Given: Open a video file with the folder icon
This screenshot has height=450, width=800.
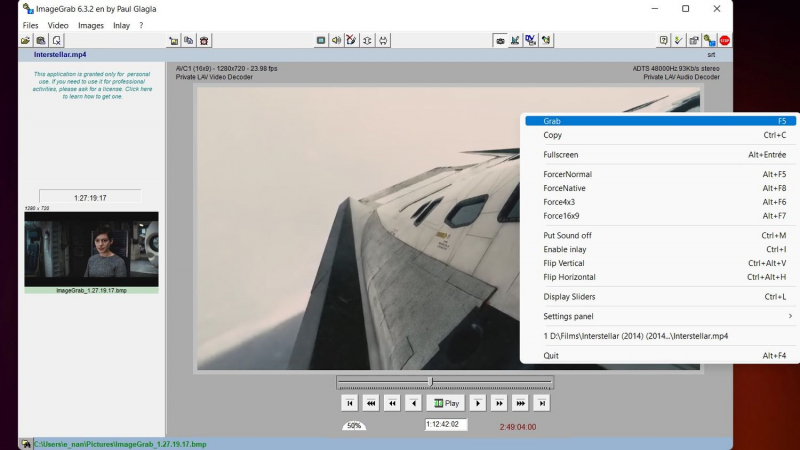Looking at the screenshot, I should (26, 40).
